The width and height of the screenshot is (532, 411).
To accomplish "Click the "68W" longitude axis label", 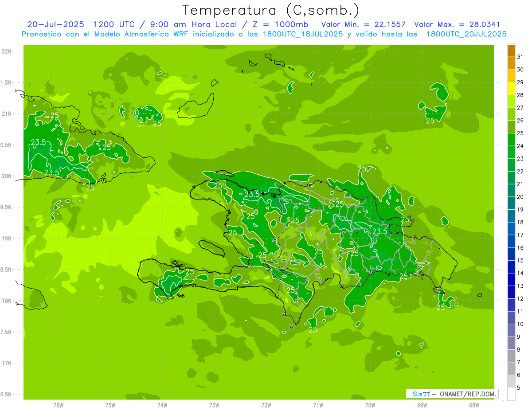I will 474,405.
